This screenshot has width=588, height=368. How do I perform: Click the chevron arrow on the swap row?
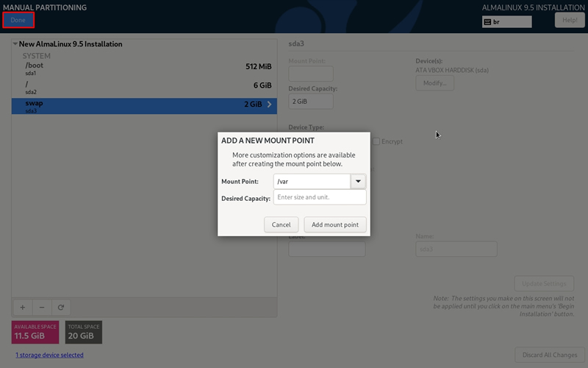pos(269,105)
